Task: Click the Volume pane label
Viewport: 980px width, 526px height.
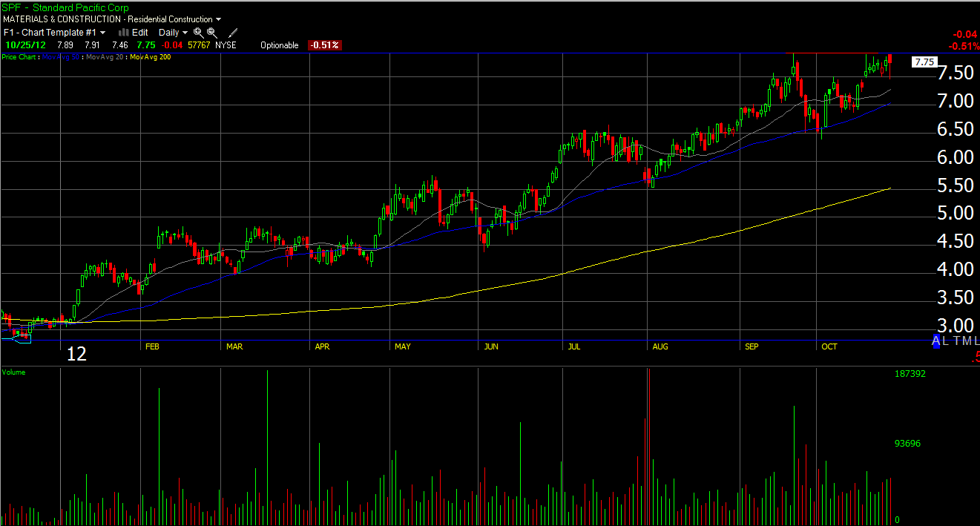Action: pos(13,372)
